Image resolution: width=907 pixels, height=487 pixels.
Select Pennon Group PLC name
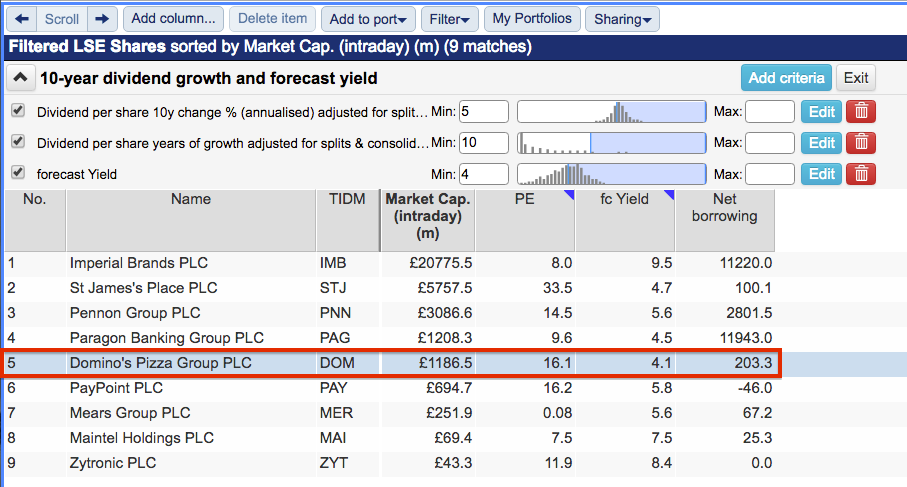coord(135,313)
